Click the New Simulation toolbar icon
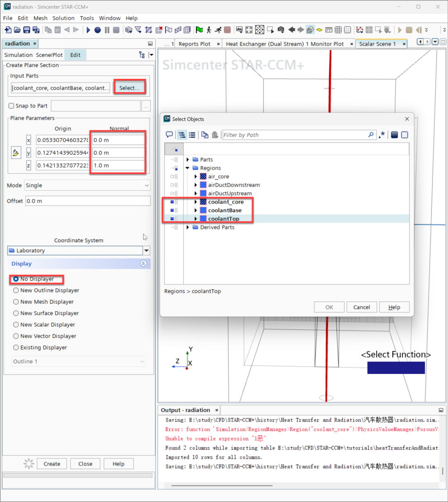This screenshot has height=502, width=448. pos(8,30)
